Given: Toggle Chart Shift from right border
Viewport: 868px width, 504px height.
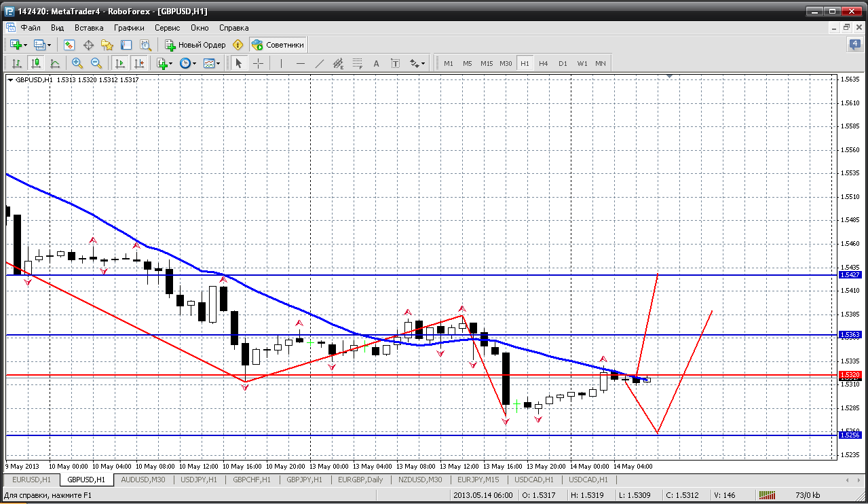Looking at the screenshot, I should click(139, 63).
